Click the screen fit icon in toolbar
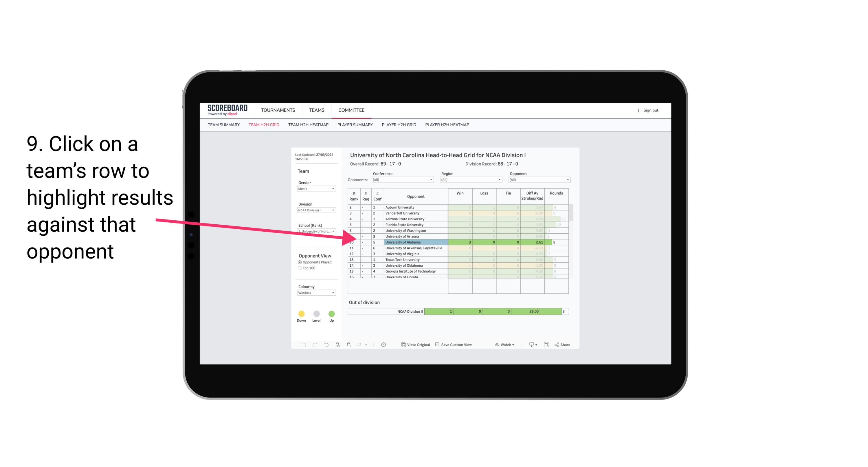The image size is (868, 467). (547, 345)
